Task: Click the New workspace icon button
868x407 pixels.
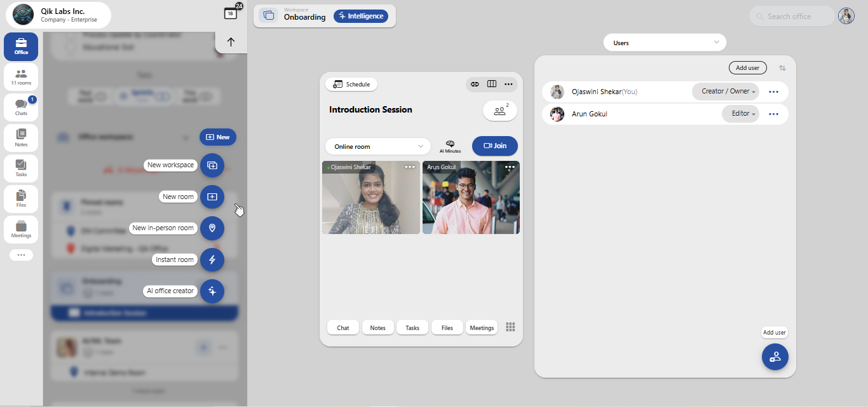Action: [212, 165]
